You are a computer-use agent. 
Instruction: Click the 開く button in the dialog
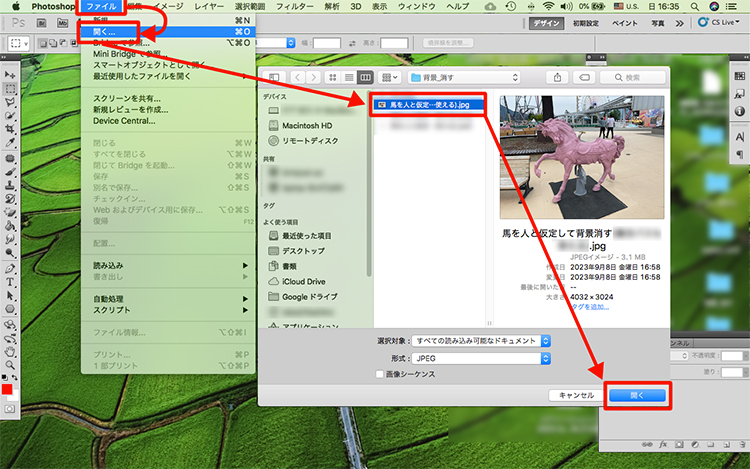(637, 395)
